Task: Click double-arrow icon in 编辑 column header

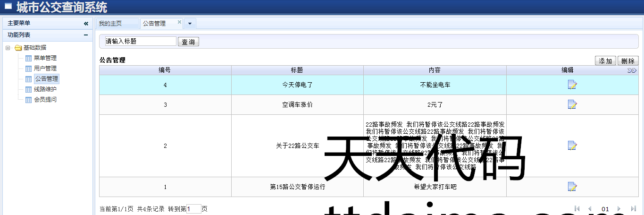Action: pyautogui.click(x=632, y=70)
